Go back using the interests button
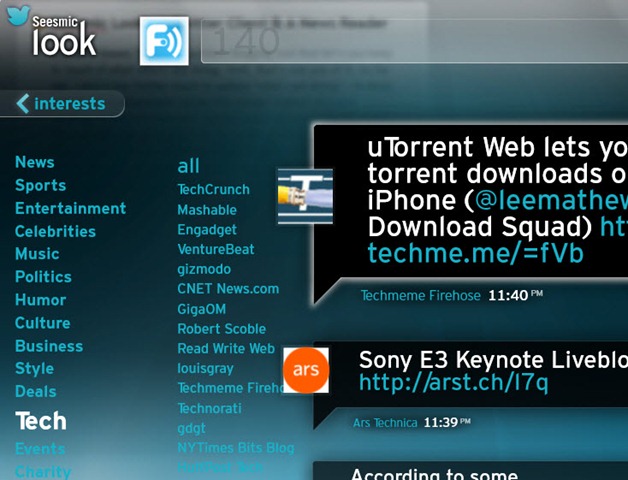628x480 pixels. click(x=61, y=104)
